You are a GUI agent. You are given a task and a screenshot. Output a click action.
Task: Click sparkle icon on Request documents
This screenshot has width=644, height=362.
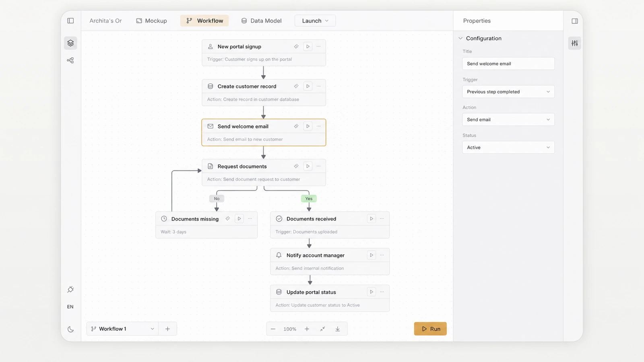click(x=296, y=166)
